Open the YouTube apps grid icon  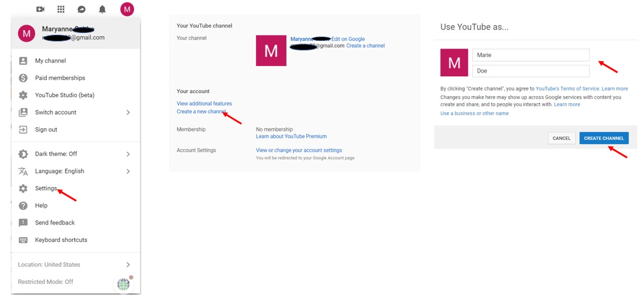(x=61, y=9)
